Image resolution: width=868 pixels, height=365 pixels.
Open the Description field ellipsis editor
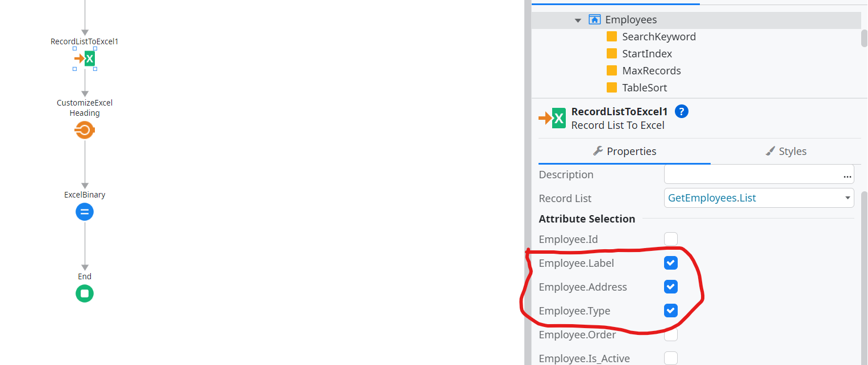click(x=848, y=175)
